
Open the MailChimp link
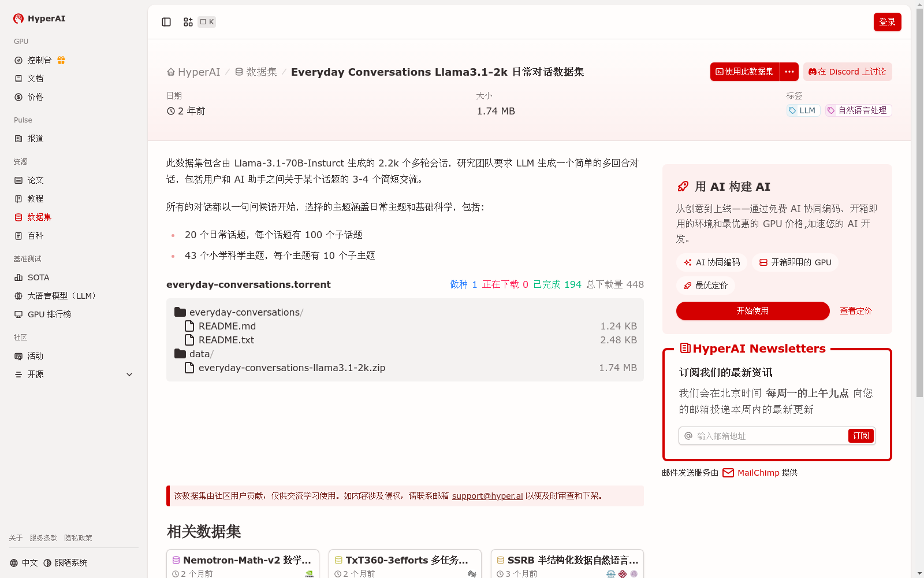click(758, 473)
